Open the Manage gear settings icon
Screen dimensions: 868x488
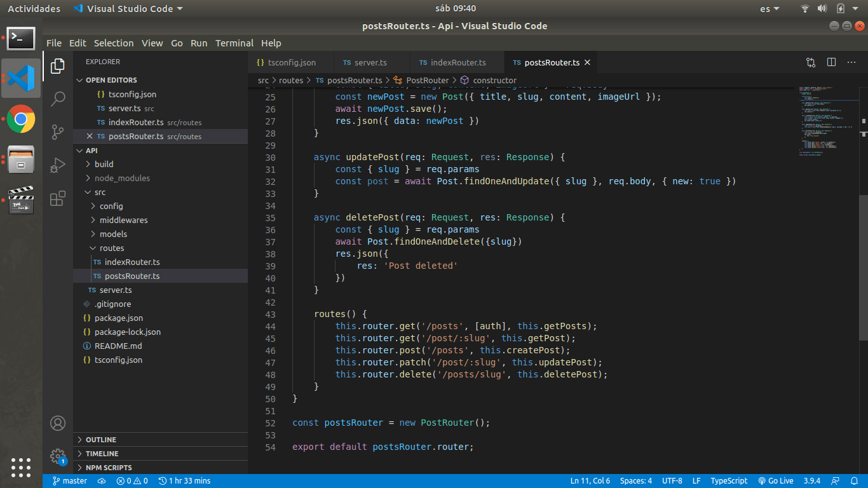click(58, 456)
